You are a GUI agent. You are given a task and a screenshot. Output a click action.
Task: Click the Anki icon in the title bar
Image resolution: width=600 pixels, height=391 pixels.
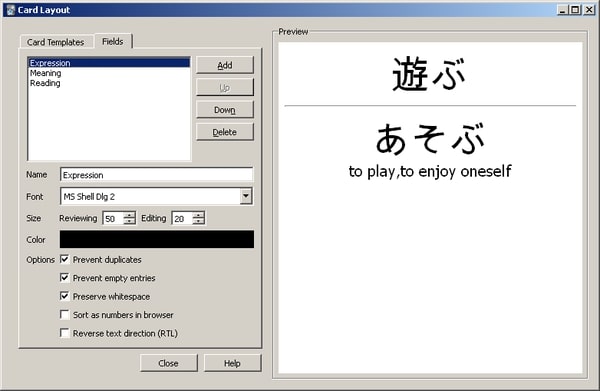pyautogui.click(x=11, y=10)
